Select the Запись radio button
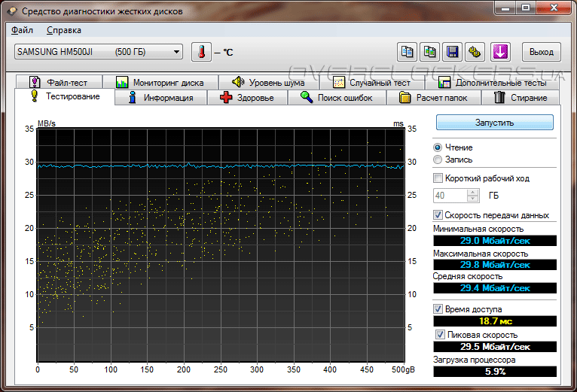 [x=438, y=160]
